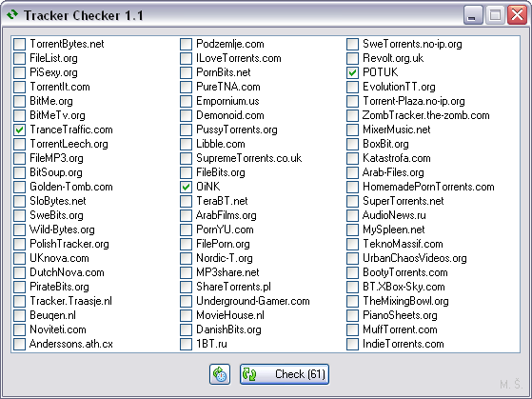The image size is (532, 399).
Task: Check the Anderssons.ath.cx box
Action: 19,344
